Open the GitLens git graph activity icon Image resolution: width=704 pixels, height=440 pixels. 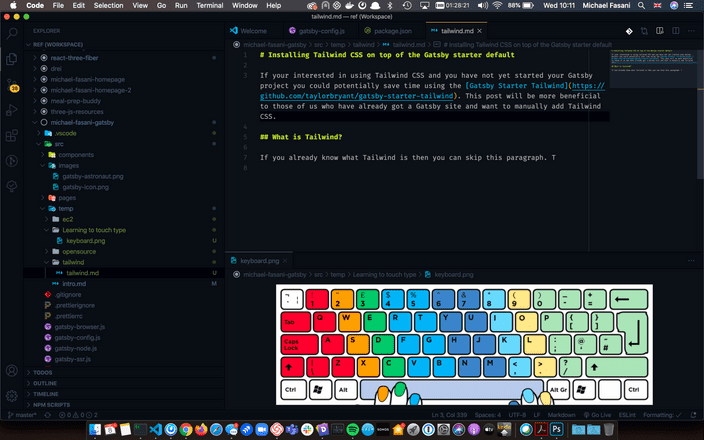click(x=12, y=161)
